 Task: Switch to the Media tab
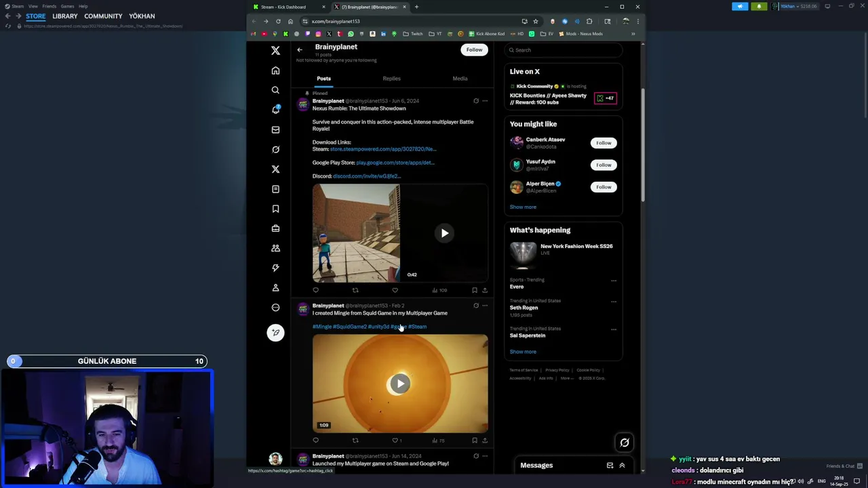pyautogui.click(x=460, y=79)
